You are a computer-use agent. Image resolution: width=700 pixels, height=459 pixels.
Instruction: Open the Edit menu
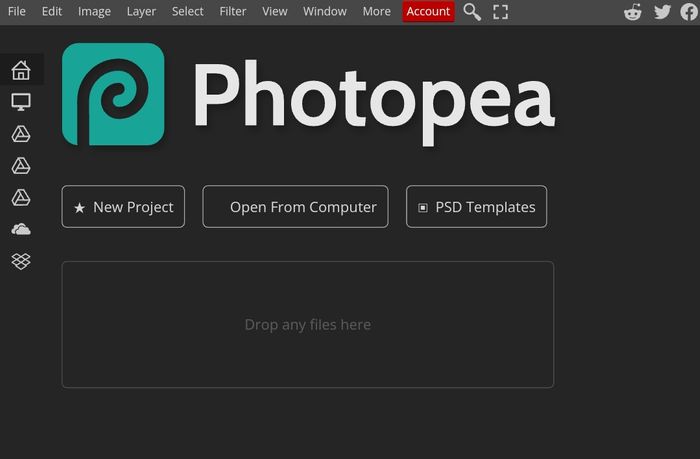tap(52, 12)
